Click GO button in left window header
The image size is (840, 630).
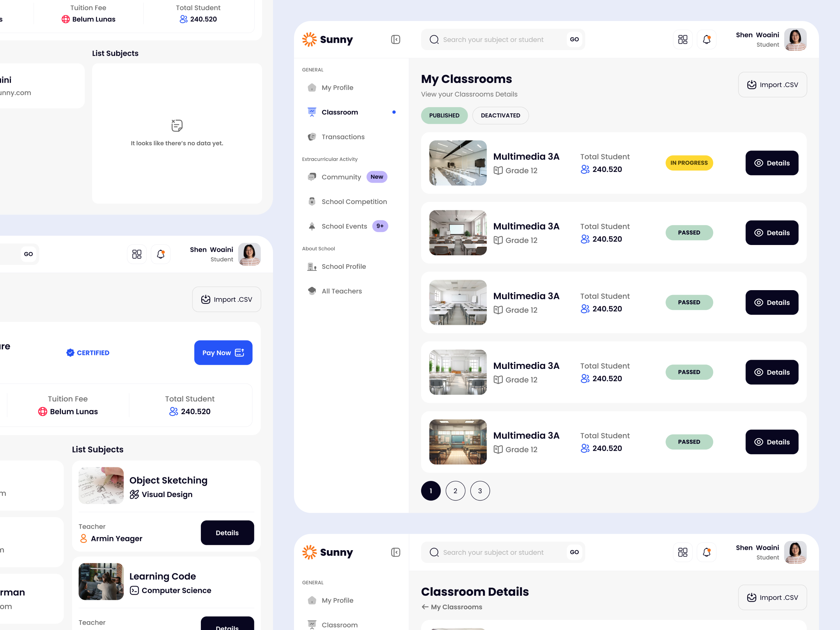[28, 254]
